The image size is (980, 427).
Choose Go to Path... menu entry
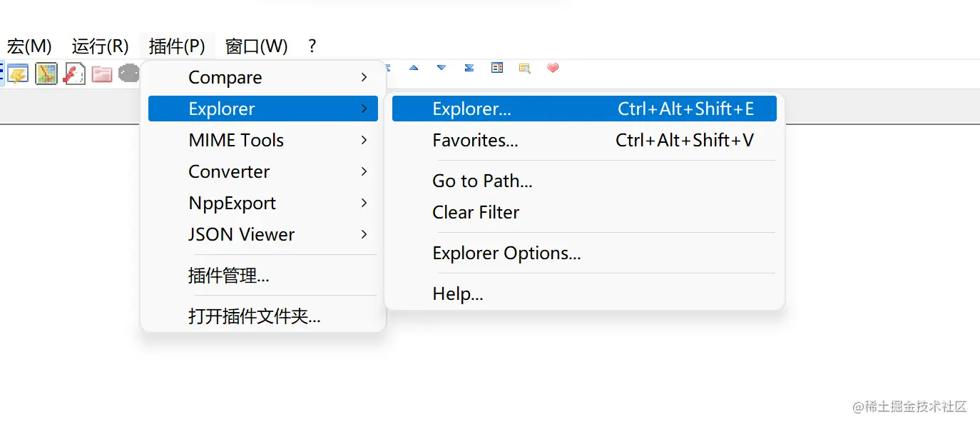pos(482,181)
